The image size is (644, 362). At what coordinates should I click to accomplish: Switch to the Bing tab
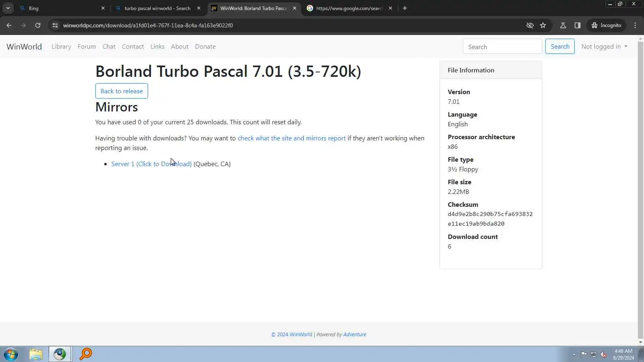[x=63, y=8]
